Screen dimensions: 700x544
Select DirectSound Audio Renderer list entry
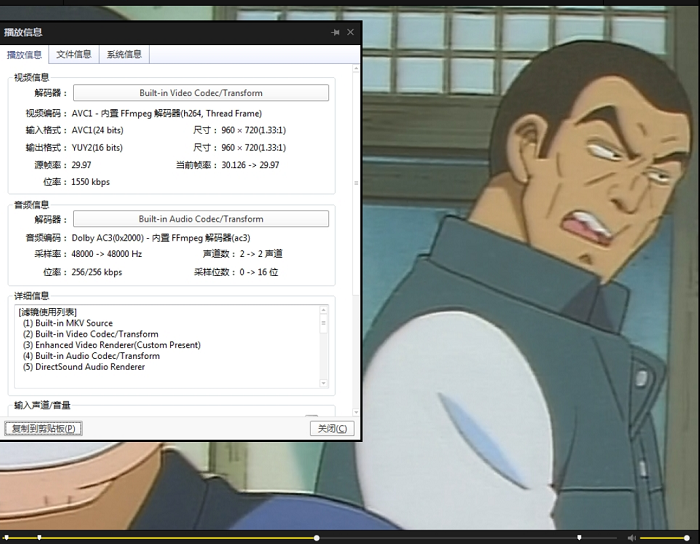(84, 367)
